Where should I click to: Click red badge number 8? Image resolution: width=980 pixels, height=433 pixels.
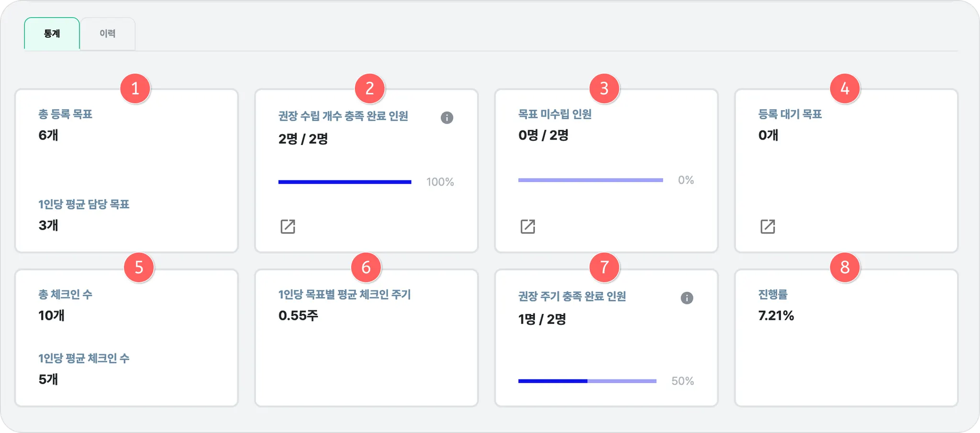(845, 267)
